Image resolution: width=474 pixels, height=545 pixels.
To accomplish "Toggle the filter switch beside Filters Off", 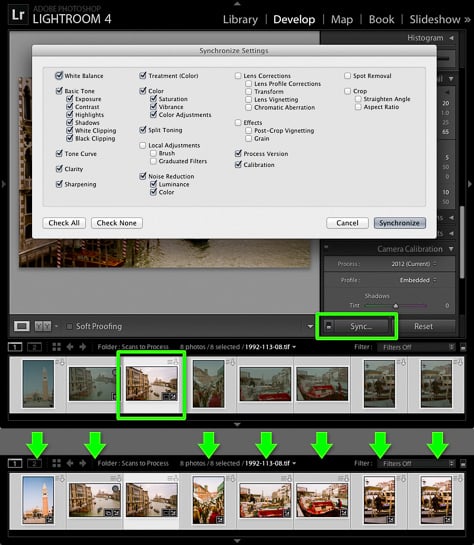I will 463,347.
